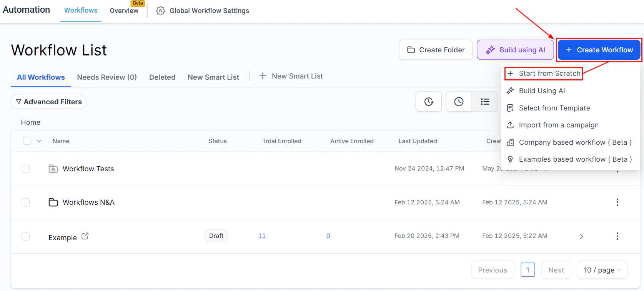Click the Draft status badge
This screenshot has width=644, height=291.
216,236
